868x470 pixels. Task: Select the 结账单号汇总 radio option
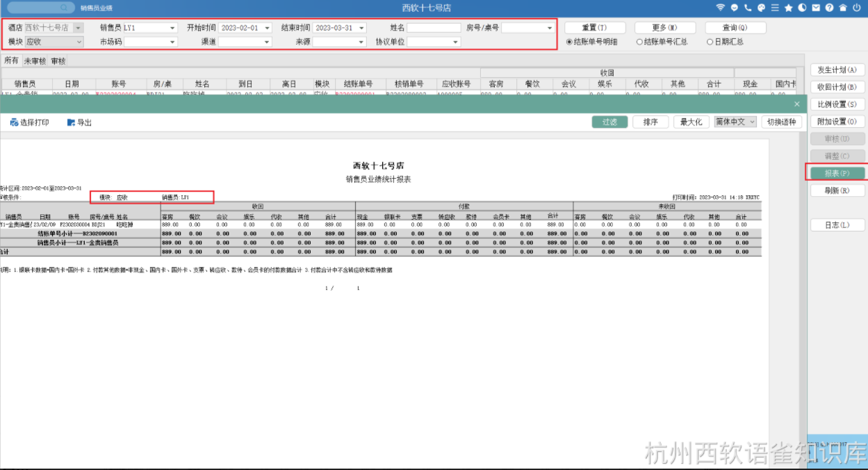tap(639, 42)
